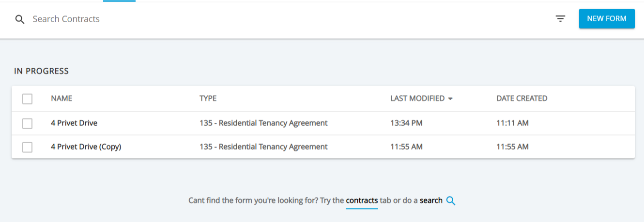644x222 pixels.
Task: Click the 13:34 PM last modified time
Action: (x=406, y=123)
